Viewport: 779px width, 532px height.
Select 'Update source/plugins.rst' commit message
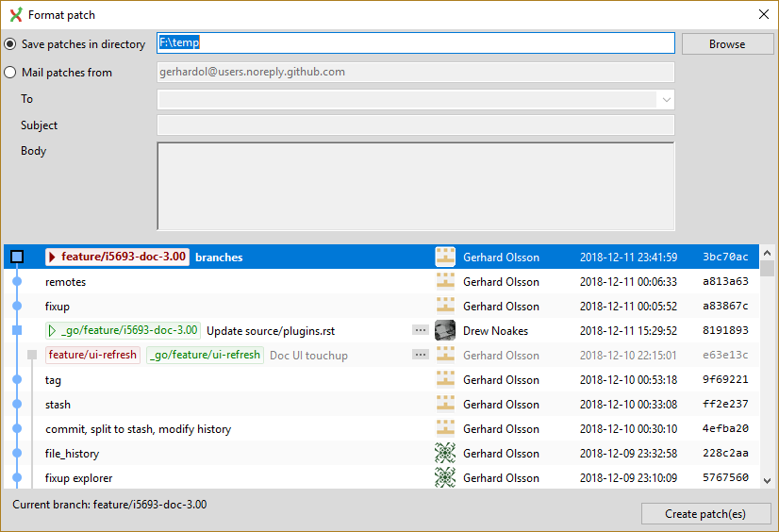pos(271,331)
